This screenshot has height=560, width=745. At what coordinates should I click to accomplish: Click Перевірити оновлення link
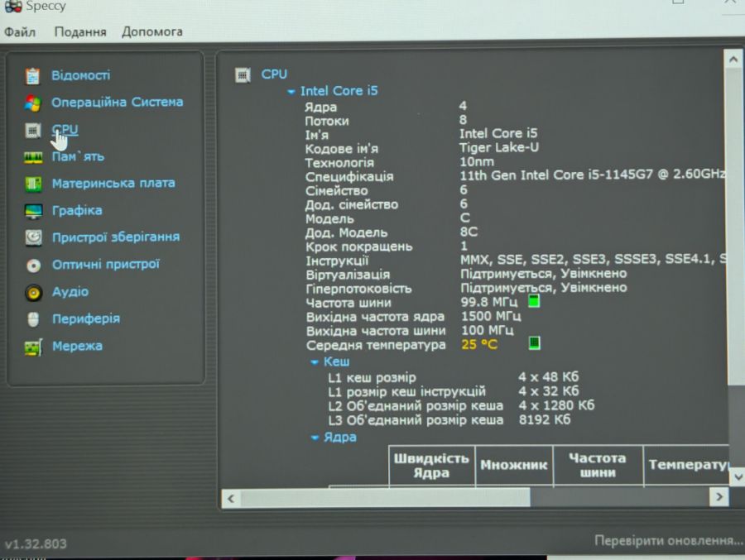click(x=669, y=540)
